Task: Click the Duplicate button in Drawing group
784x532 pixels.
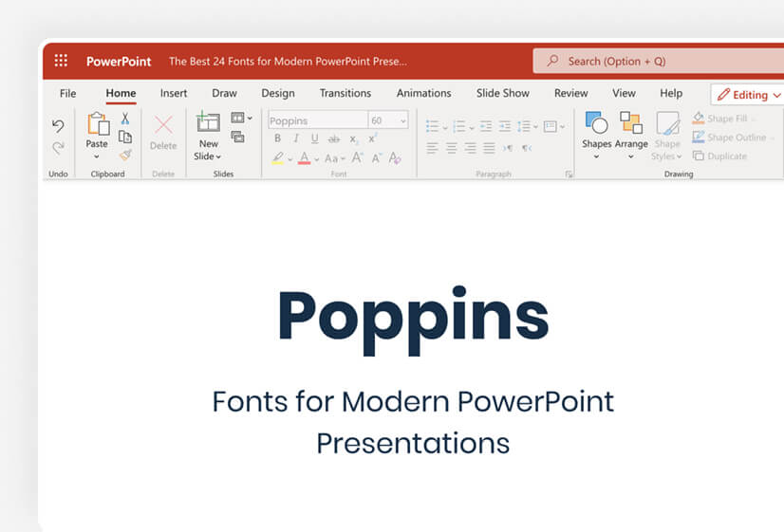Action: click(x=720, y=156)
